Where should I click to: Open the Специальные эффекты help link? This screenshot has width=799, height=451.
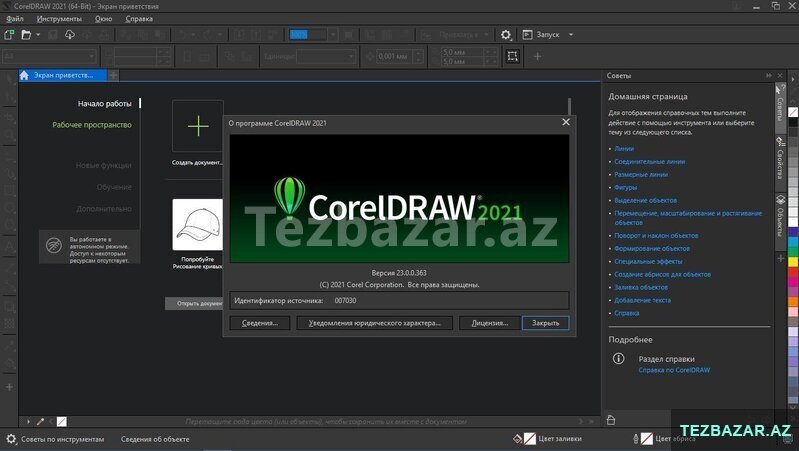648,261
